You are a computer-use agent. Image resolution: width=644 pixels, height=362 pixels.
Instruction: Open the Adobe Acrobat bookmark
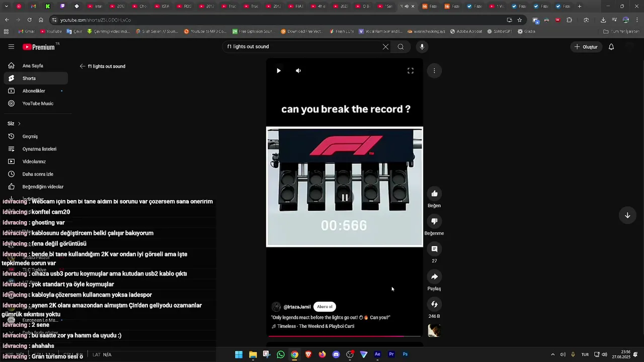(x=466, y=31)
